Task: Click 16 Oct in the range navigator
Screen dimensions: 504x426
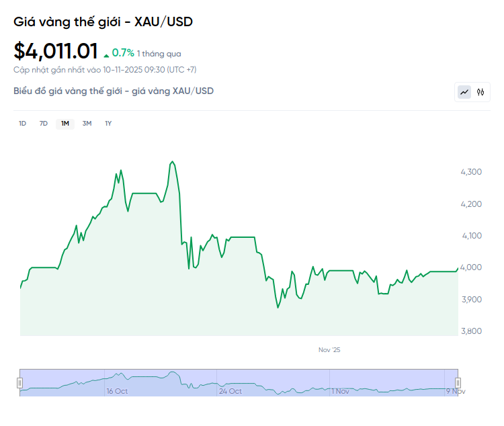Action: (117, 391)
